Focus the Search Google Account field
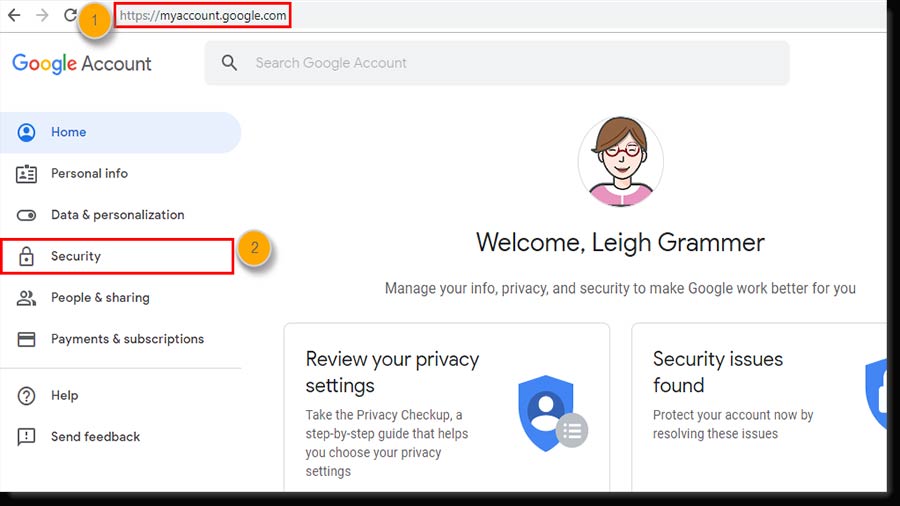 click(496, 63)
